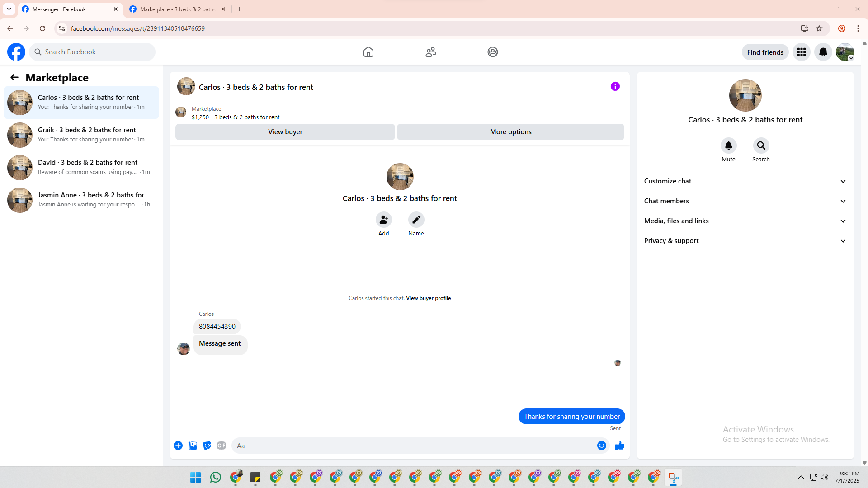
Task: Open the Facebook menu grid icon
Action: coord(802,52)
